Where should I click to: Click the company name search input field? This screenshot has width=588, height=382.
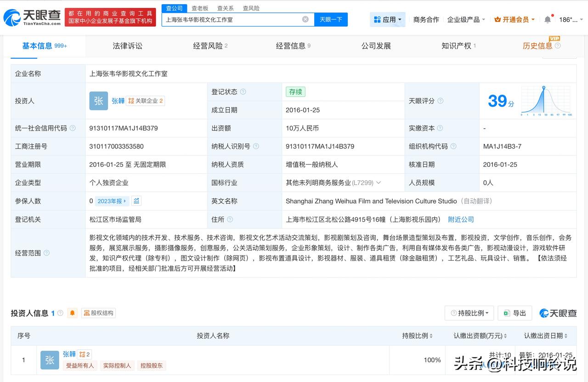pos(232,19)
